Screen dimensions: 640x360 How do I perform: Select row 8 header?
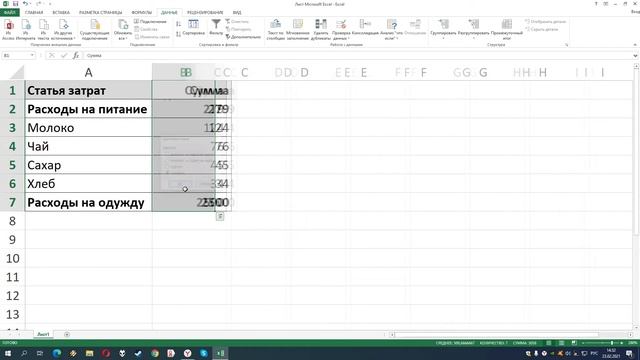tap(12, 221)
